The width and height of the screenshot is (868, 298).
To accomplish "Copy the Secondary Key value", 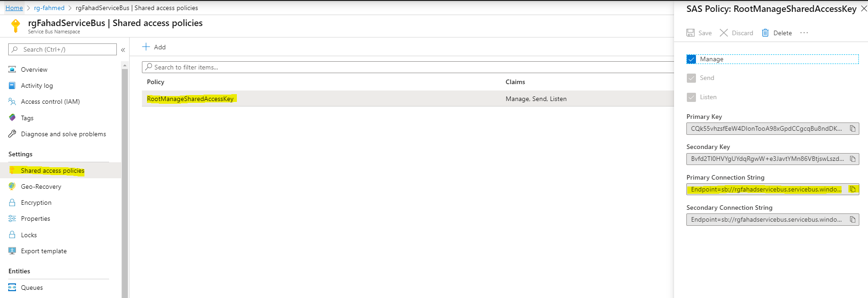I will pyautogui.click(x=852, y=159).
